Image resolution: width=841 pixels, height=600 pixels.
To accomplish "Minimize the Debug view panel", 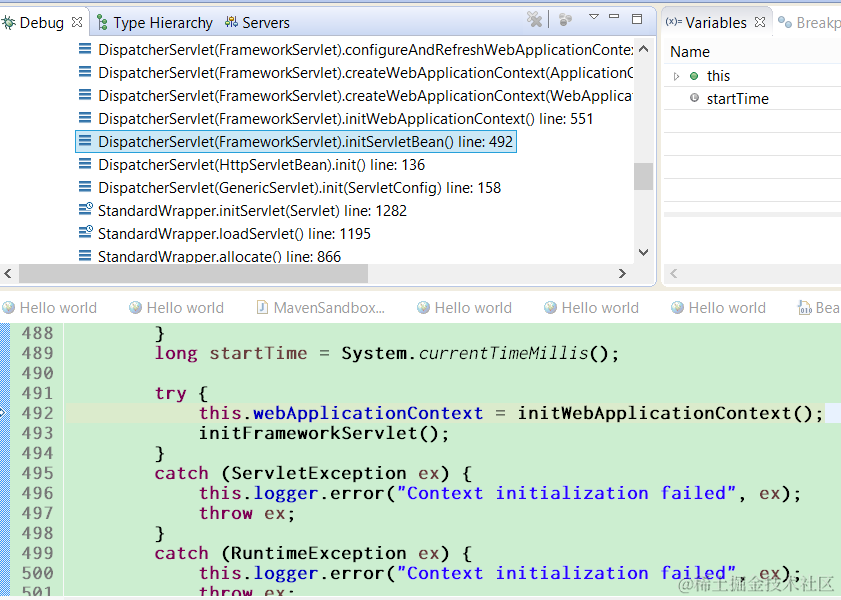I will pos(614,17).
